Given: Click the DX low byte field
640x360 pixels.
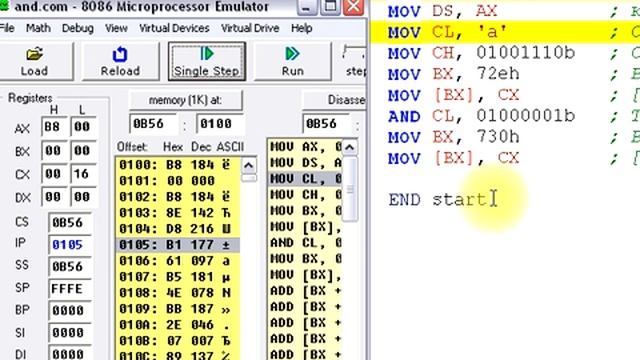Looking at the screenshot, I should [83, 197].
